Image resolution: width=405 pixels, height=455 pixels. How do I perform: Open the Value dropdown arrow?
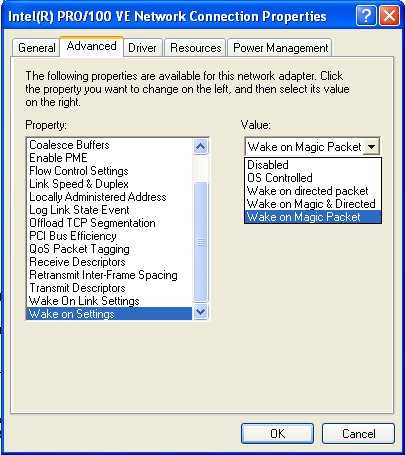click(x=371, y=147)
